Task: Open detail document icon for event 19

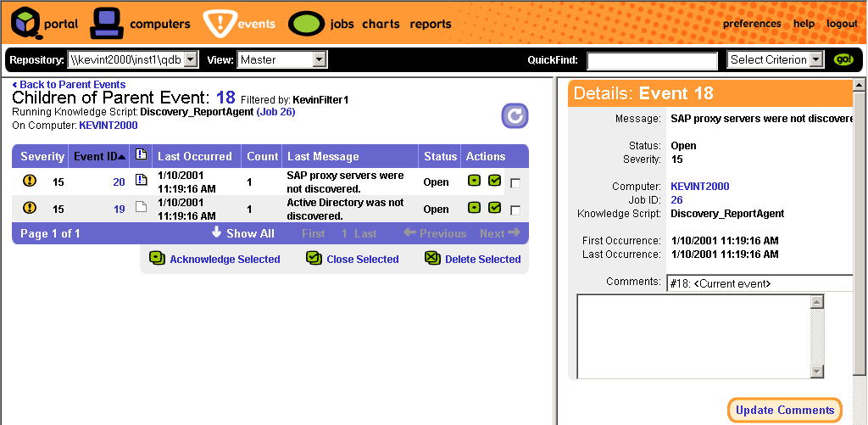Action: [142, 207]
